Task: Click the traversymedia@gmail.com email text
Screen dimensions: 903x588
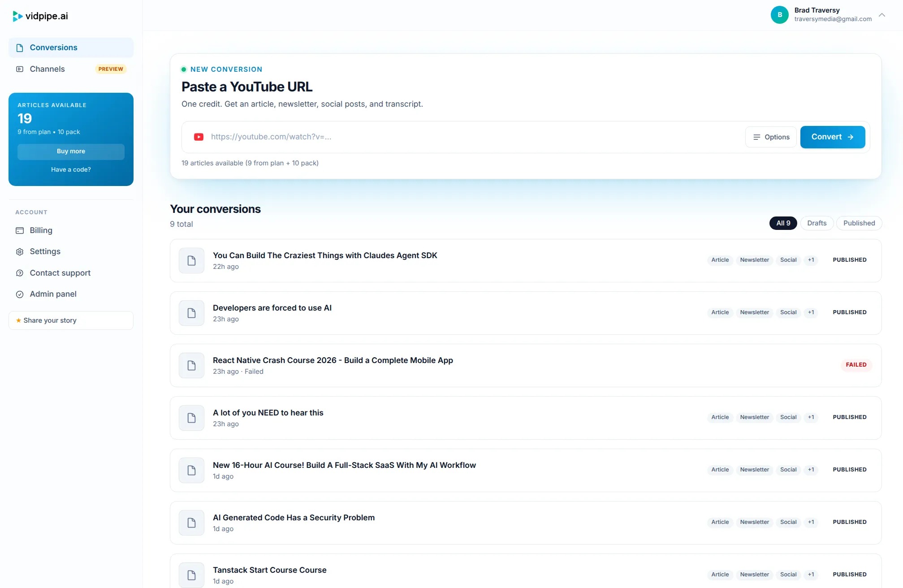Action: pos(833,19)
